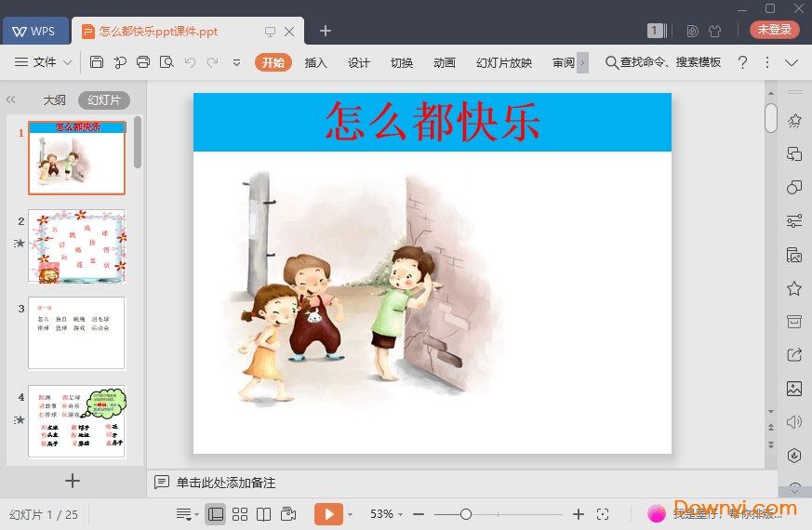Click the scroll down arrow of slide area
The height and width of the screenshot is (530, 812).
click(x=771, y=412)
